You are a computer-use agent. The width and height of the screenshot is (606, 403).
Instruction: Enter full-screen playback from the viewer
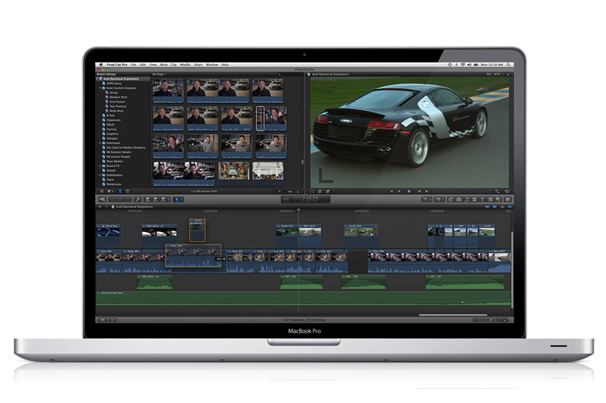[x=497, y=191]
